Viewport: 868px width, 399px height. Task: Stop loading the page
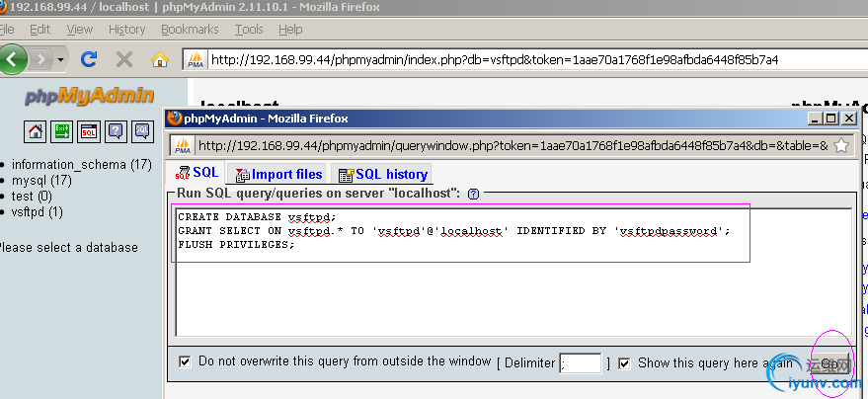tap(124, 58)
